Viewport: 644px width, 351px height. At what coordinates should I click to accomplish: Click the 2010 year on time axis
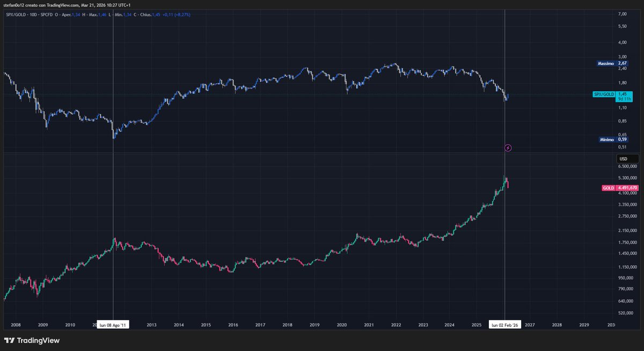pos(70,325)
